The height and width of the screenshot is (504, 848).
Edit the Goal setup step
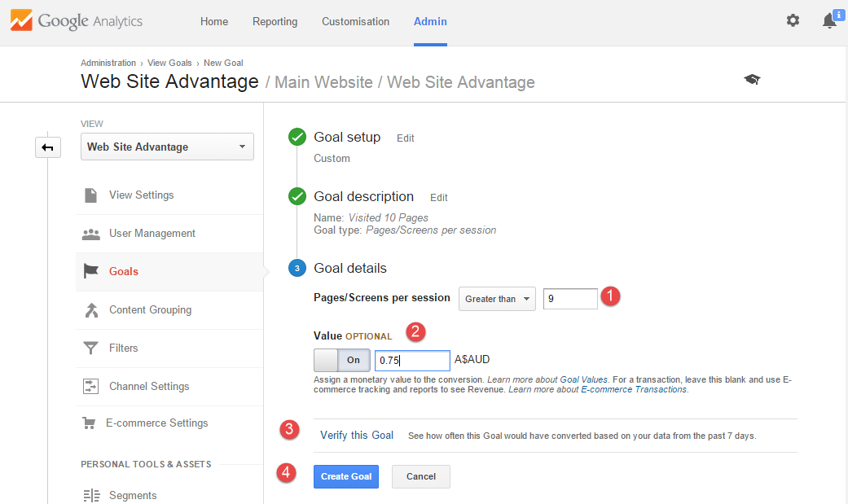[x=405, y=138]
